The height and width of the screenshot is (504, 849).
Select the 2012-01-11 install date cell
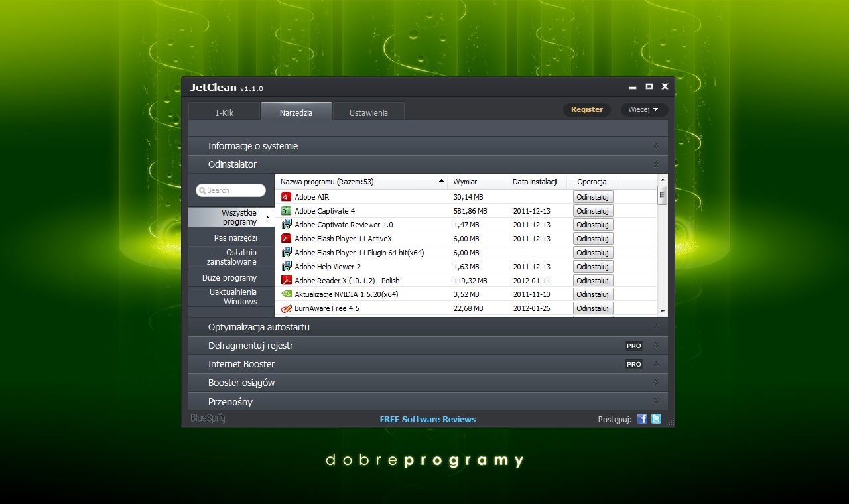(532, 281)
